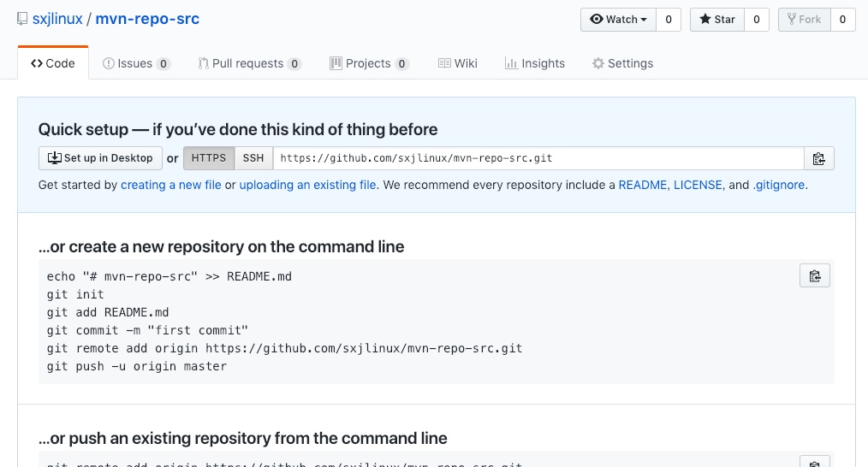Select the SSH clone protocol
This screenshot has width=868, height=467.
pos(253,158)
